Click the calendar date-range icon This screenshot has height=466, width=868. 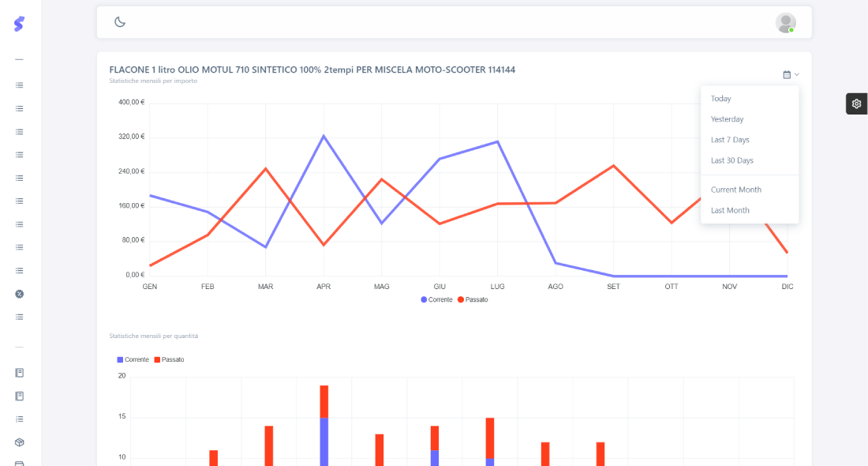point(787,75)
